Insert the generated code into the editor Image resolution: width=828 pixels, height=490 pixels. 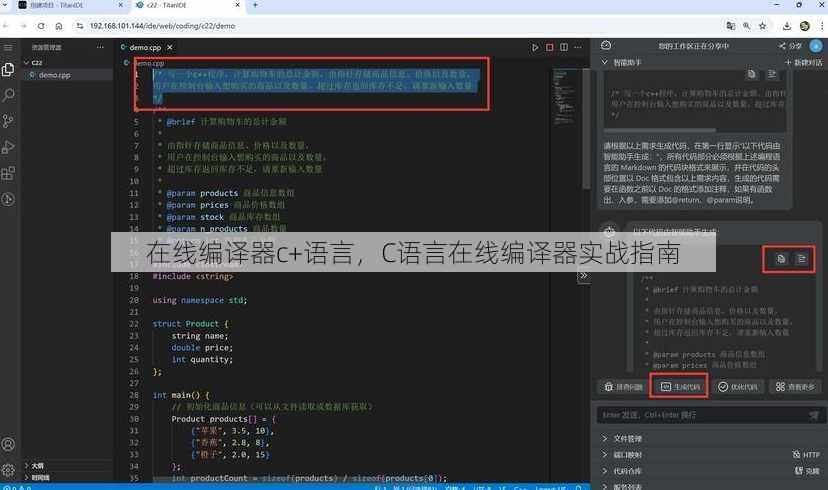pyautogui.click(x=801, y=259)
